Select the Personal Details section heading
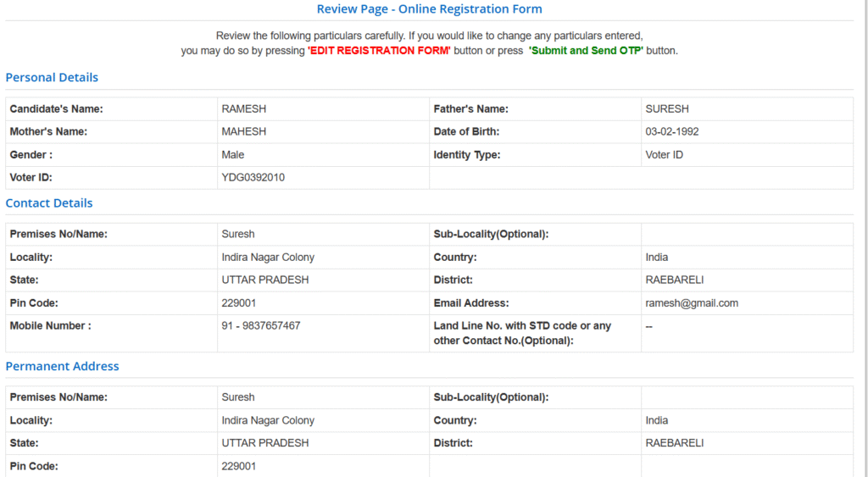868x477 pixels. [x=52, y=77]
